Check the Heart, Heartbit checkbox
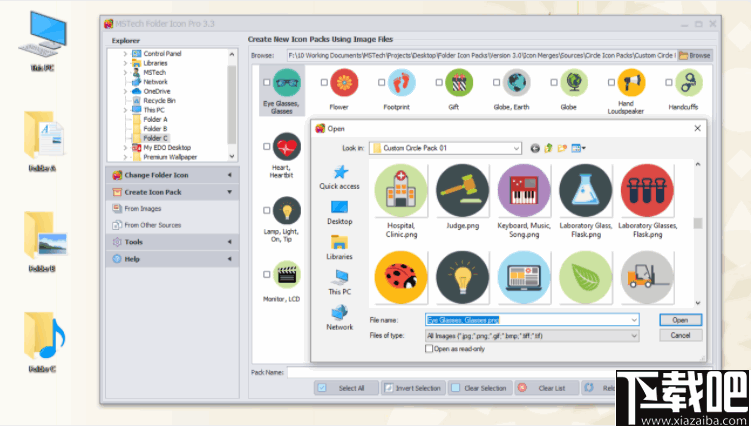Viewport: 751px width, 426px height. (x=267, y=147)
